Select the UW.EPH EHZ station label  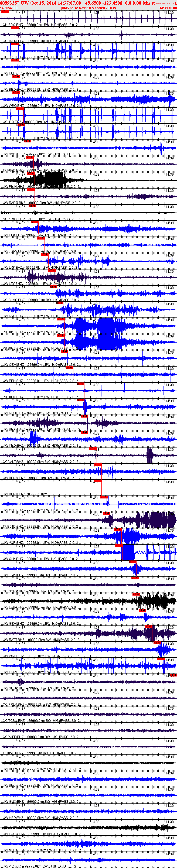tap(40, 381)
